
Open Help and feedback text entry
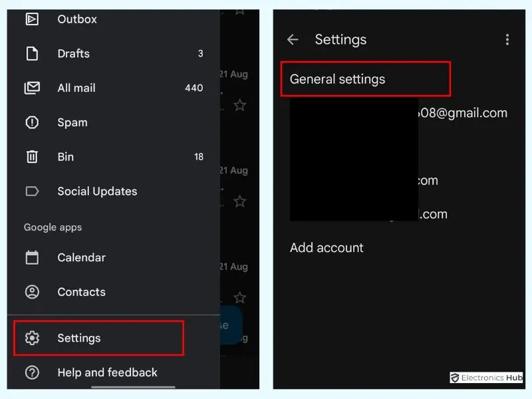pos(107,372)
